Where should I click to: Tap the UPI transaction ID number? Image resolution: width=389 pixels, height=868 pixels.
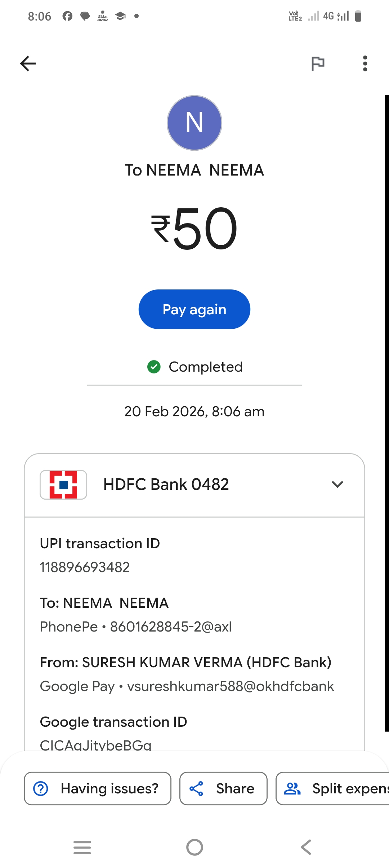click(x=85, y=567)
